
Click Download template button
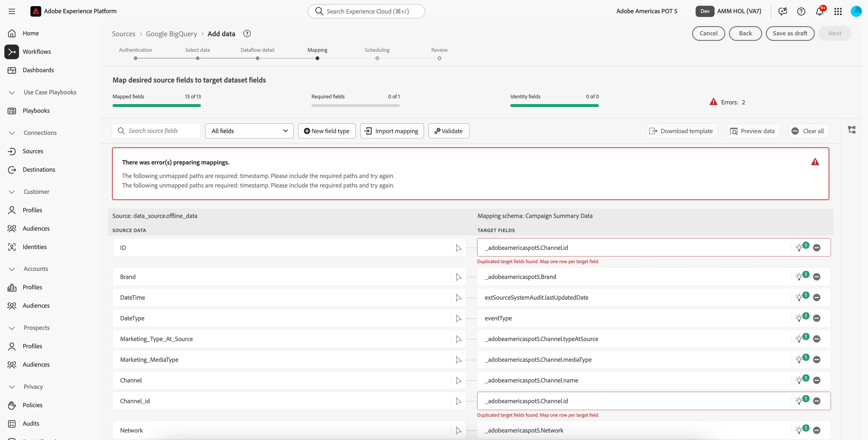click(682, 131)
